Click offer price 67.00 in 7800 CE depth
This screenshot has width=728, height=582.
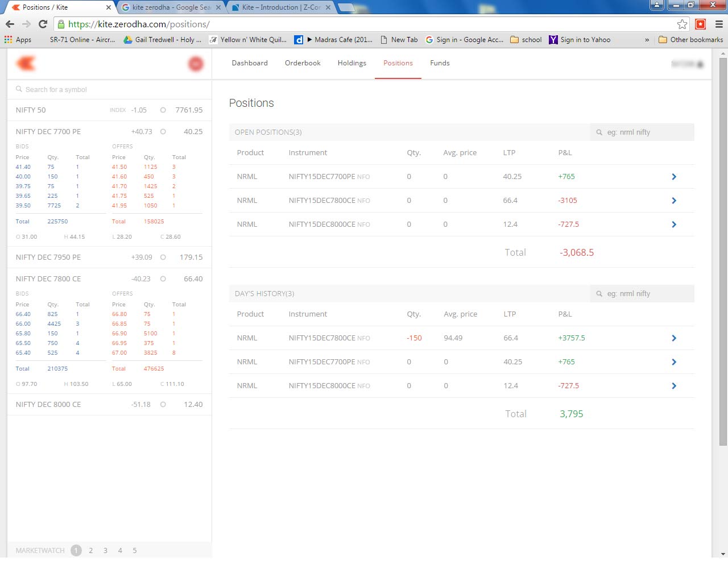(x=119, y=353)
